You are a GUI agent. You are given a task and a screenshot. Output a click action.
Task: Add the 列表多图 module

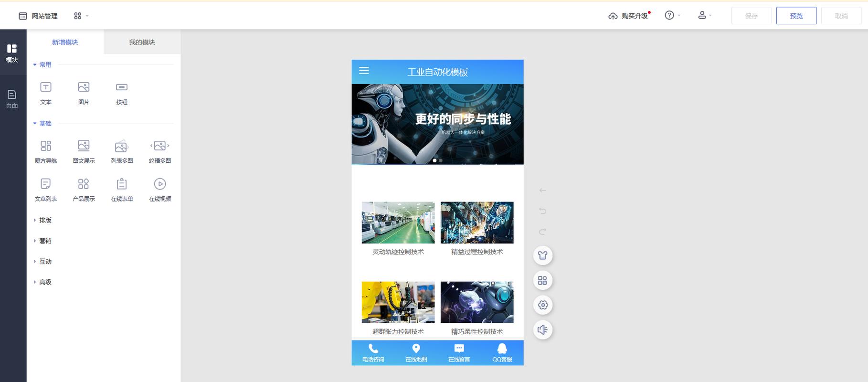click(122, 152)
